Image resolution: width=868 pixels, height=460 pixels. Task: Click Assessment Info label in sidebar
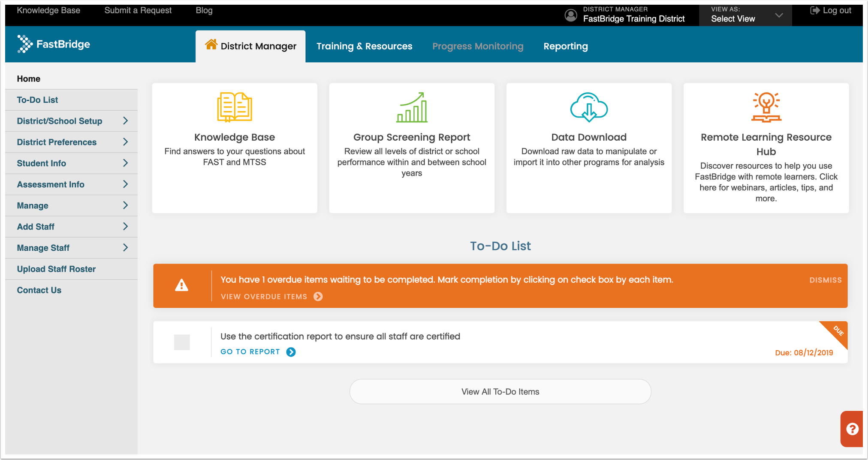click(51, 185)
